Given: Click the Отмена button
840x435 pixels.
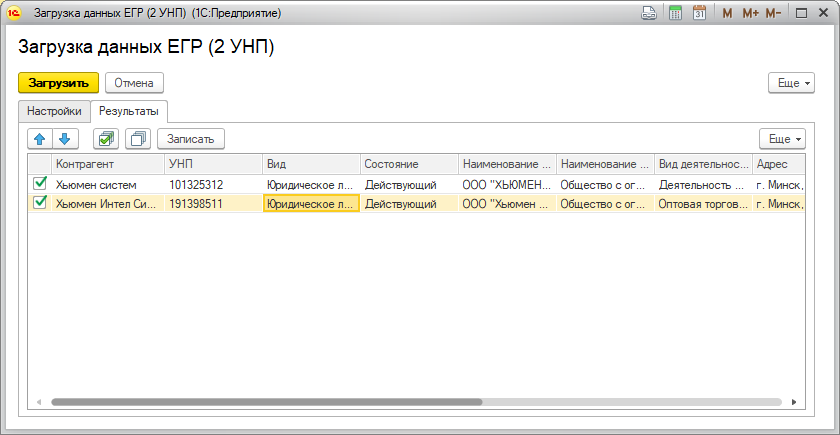Looking at the screenshot, I should (134, 83).
